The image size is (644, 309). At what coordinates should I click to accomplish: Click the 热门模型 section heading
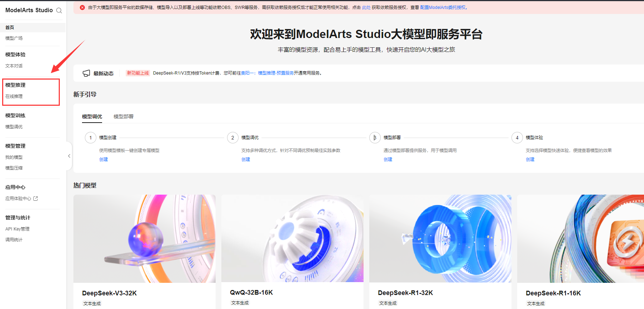tap(85, 185)
